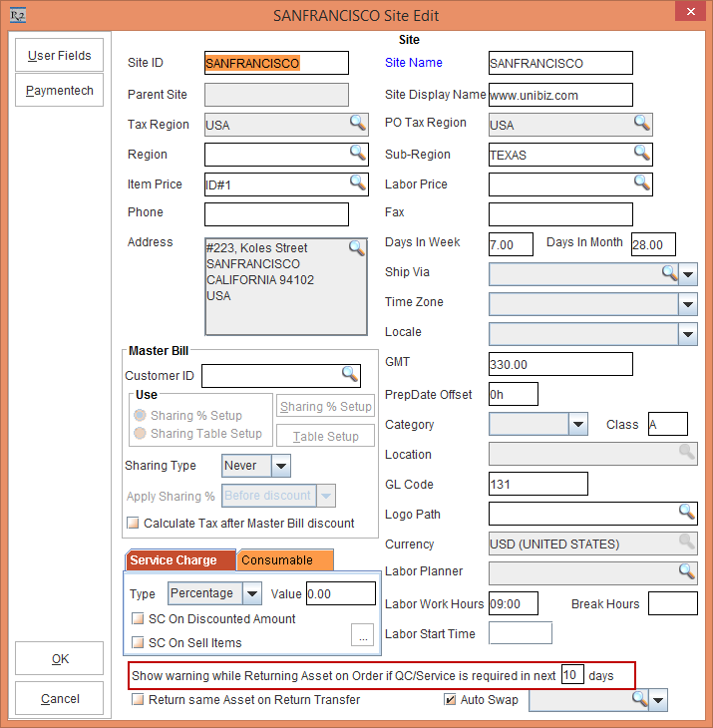Open the Time Zone dropdown list

click(687, 304)
